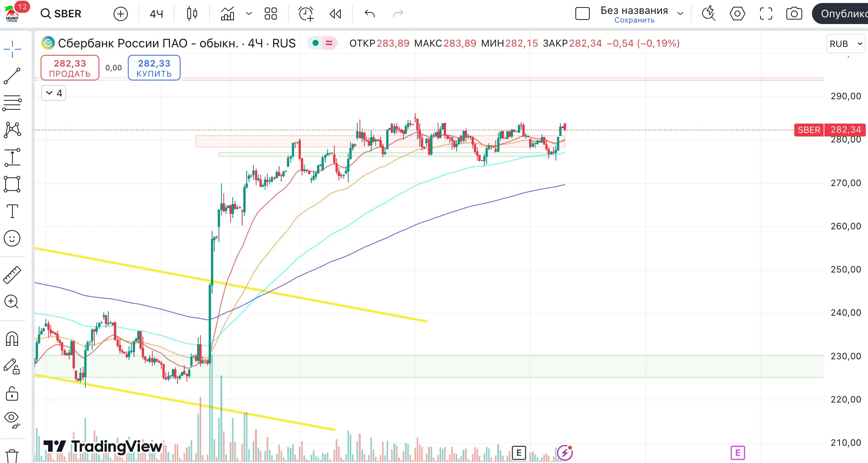The image size is (868, 463).
Task: Click the Сохранить save link
Action: point(634,20)
